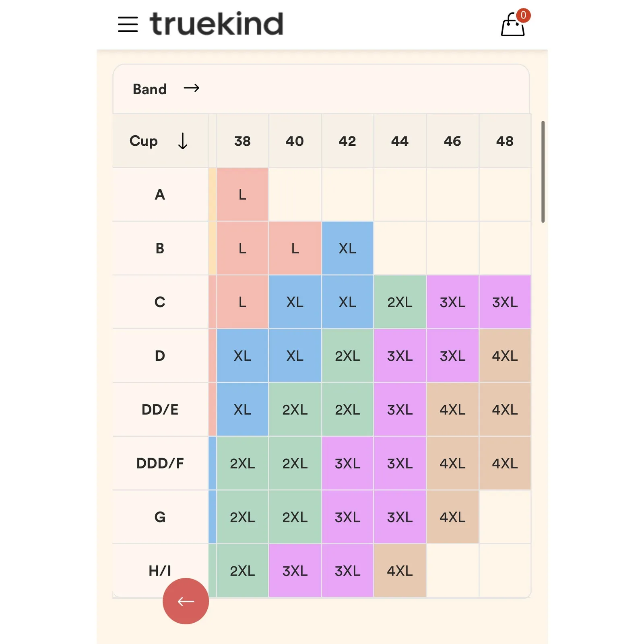Click the Band right arrow icon
Viewport: 644px width, 644px height.
[x=192, y=88]
